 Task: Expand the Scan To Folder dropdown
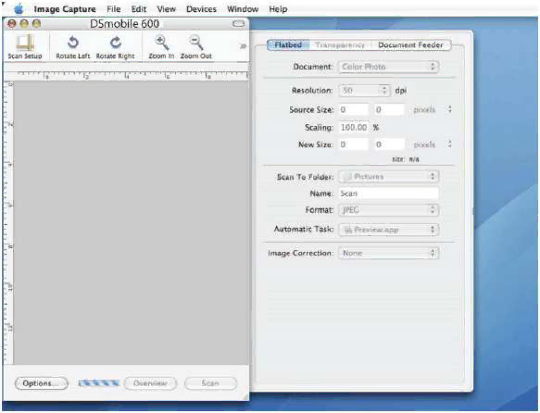pyautogui.click(x=388, y=177)
